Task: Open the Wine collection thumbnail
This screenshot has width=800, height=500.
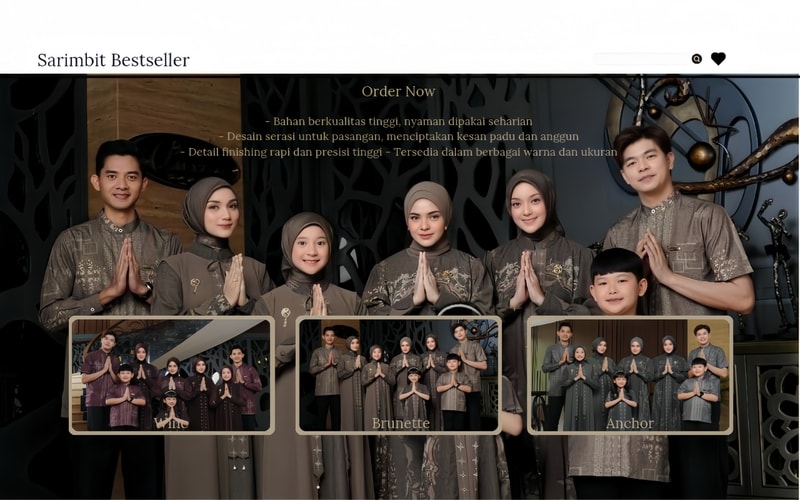Action: coord(171,375)
